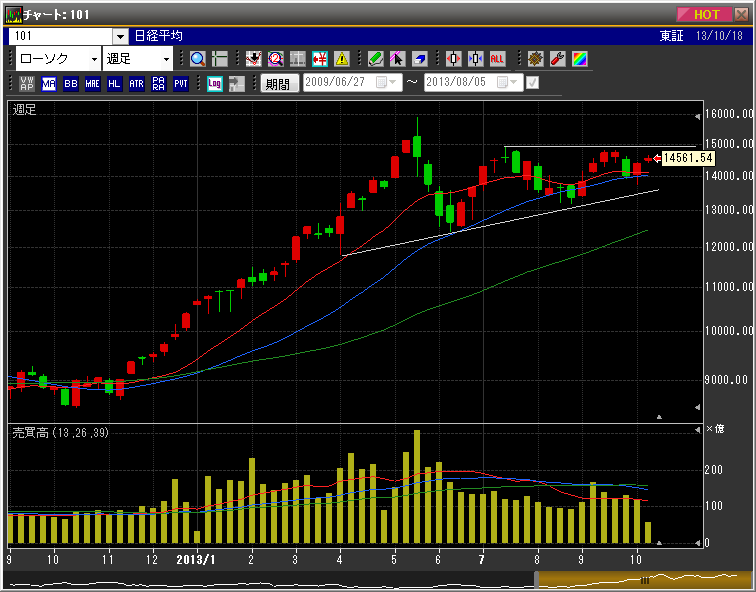
Task: Toggle the MA moving average indicator
Action: click(x=49, y=84)
